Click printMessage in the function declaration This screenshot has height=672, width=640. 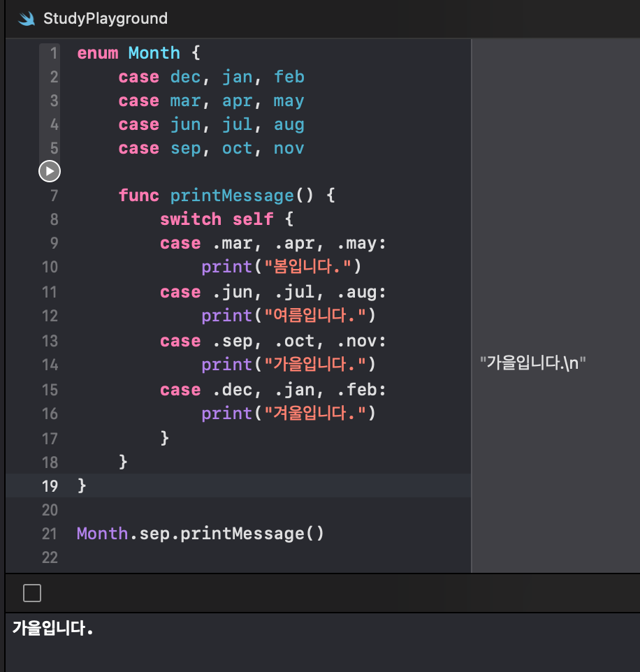tap(232, 196)
